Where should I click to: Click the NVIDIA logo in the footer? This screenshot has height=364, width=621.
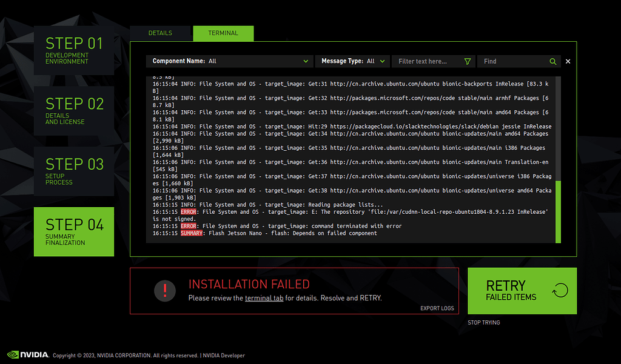pos(27,356)
